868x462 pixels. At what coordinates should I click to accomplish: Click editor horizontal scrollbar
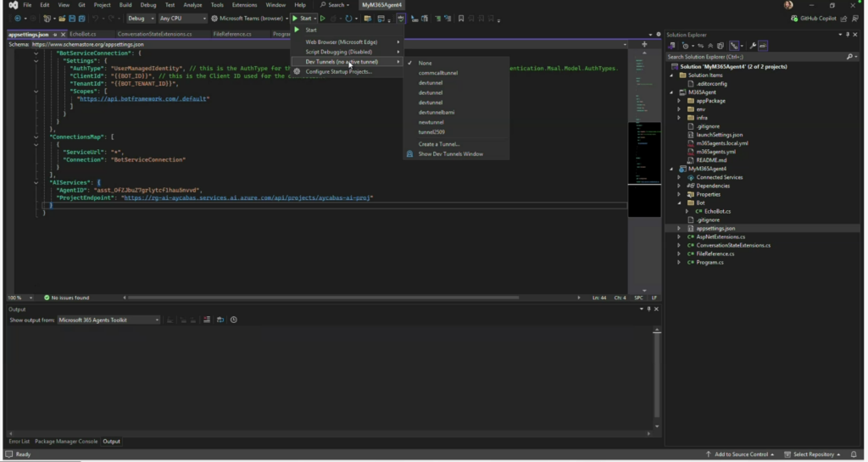pos(324,298)
